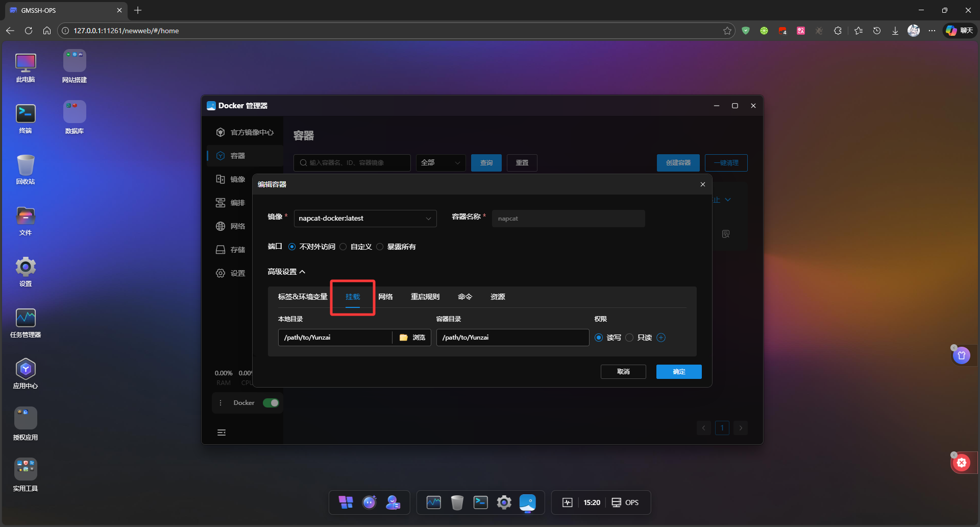Open the 官方镜像中心 sidebar icon

coord(220,132)
